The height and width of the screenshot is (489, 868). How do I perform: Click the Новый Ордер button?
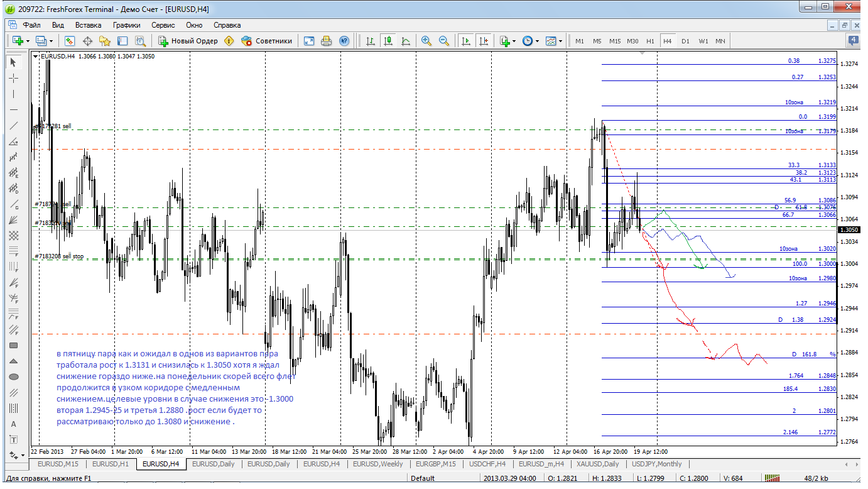tap(188, 41)
